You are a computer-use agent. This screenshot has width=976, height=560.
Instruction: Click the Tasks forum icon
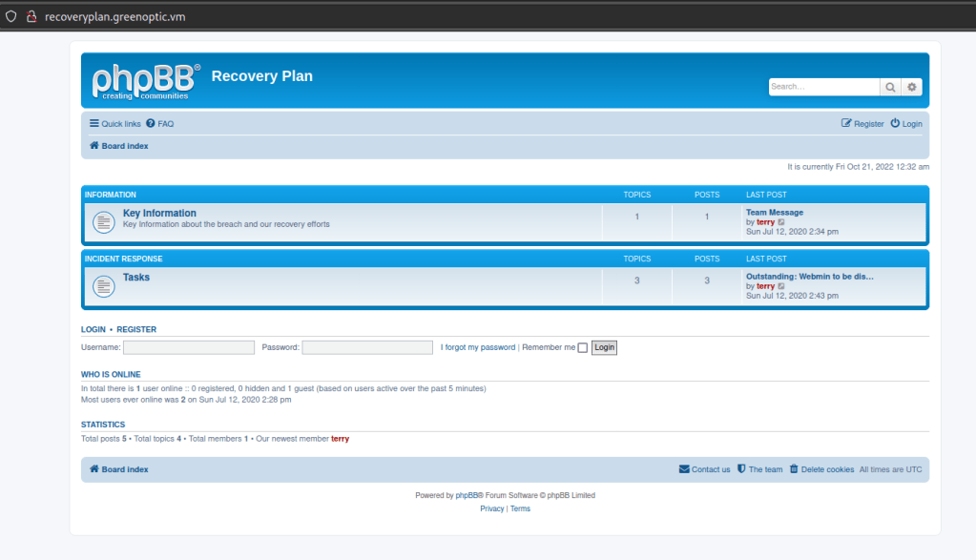coord(103,286)
